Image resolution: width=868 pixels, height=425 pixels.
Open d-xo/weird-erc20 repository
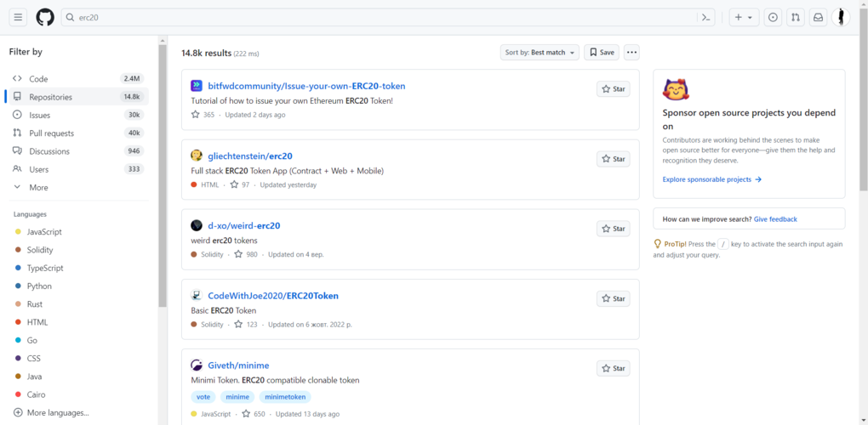point(244,225)
